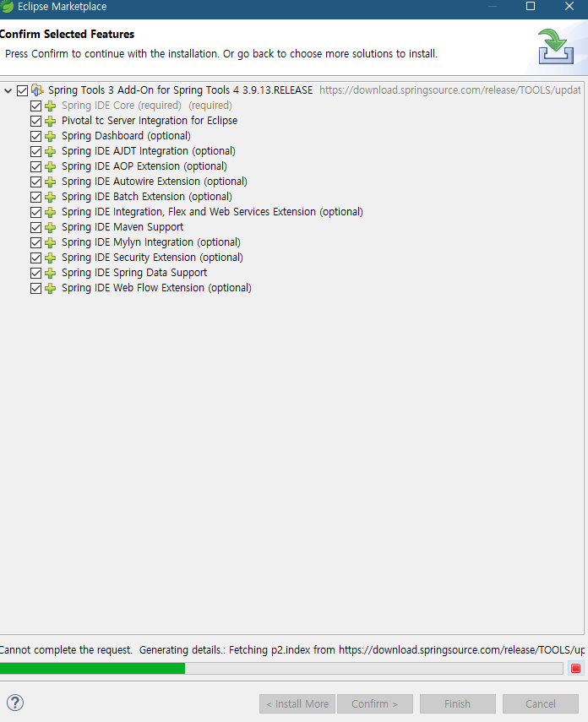Uncheck Pivotal tc Server Integration checkbox
The width and height of the screenshot is (588, 722).
[35, 121]
